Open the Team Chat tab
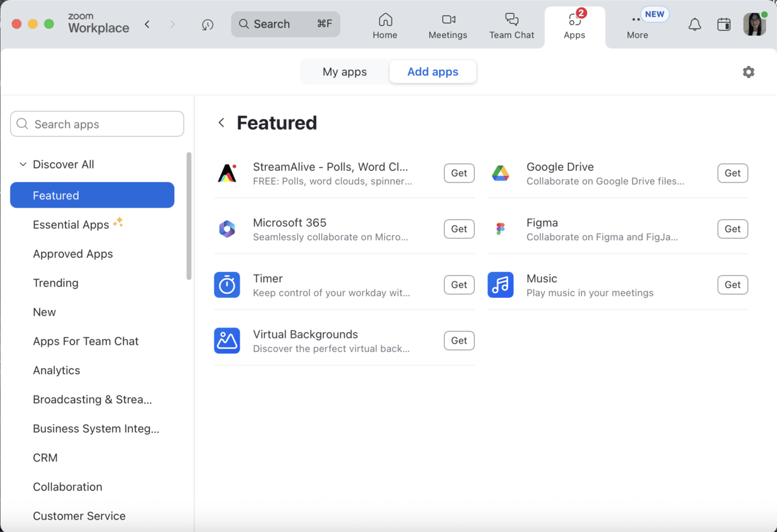 click(x=512, y=27)
